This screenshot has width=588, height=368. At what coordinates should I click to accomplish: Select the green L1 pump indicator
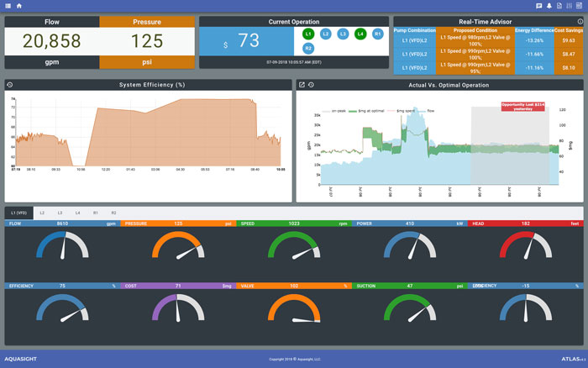(308, 34)
